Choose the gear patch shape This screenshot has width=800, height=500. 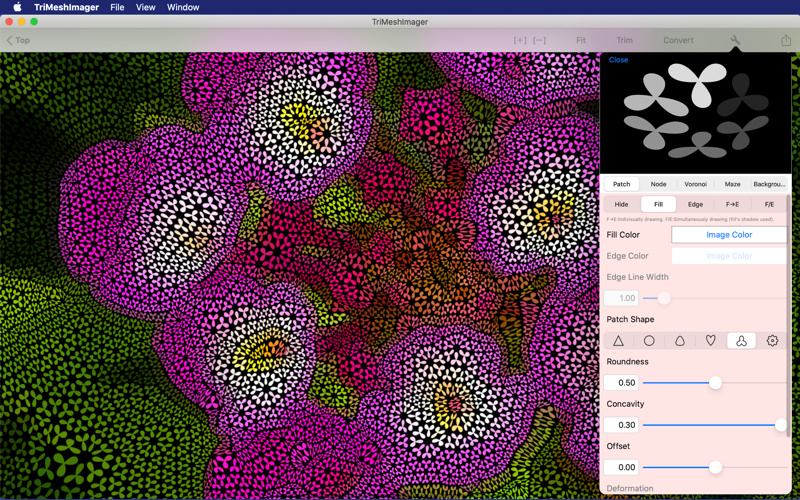pyautogui.click(x=772, y=341)
